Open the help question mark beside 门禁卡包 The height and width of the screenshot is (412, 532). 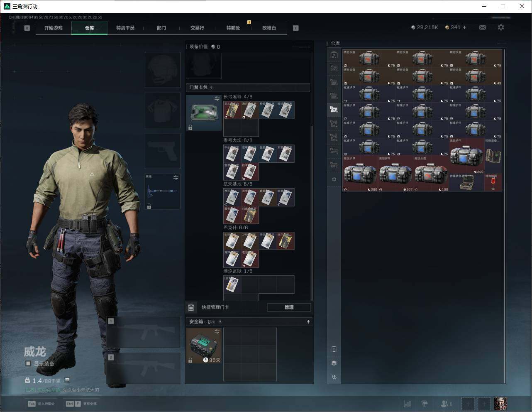point(212,88)
